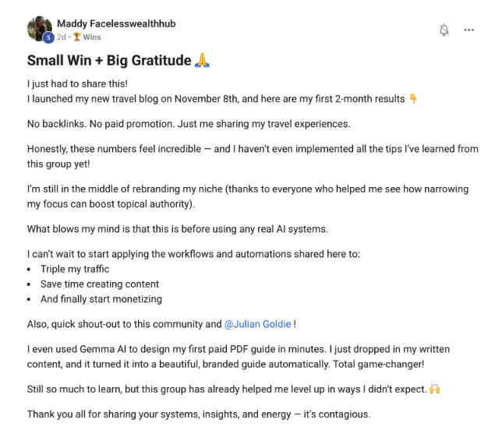The image size is (488, 448).
Task: Click the trophy icon beside Wins
Action: pyautogui.click(x=77, y=37)
